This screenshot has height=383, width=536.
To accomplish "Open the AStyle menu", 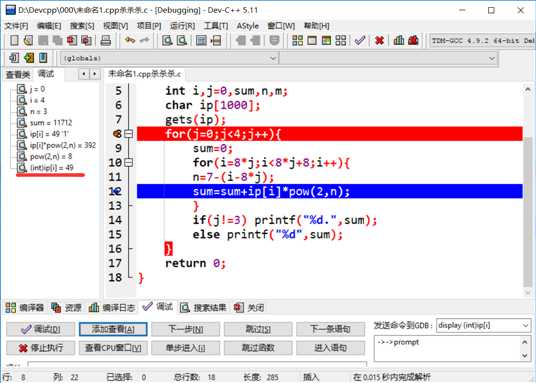I will click(x=247, y=26).
